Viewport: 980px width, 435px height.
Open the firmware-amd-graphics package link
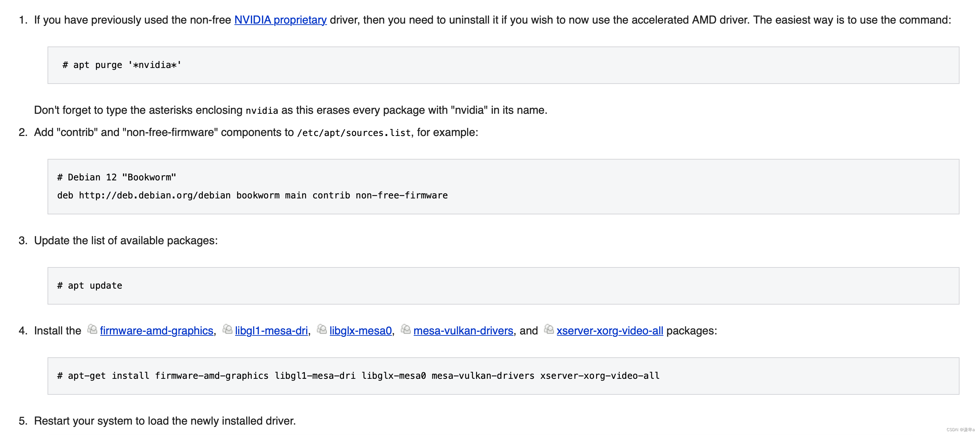[156, 330]
